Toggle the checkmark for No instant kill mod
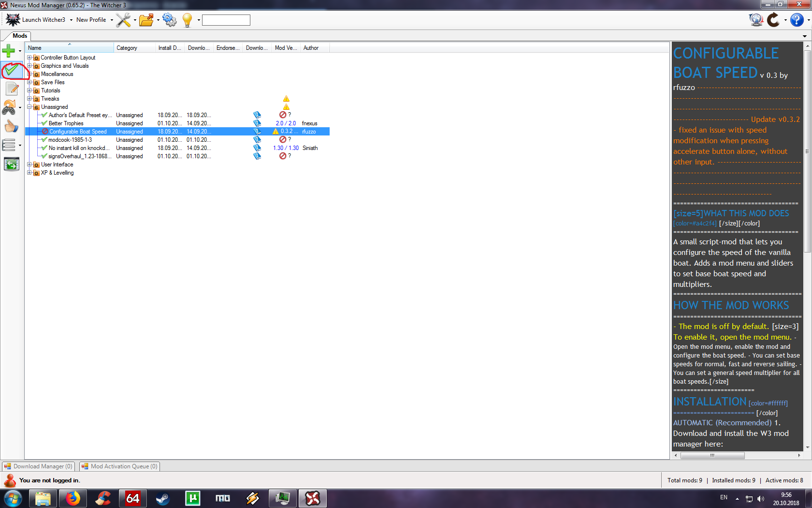The height and width of the screenshot is (508, 812). [44, 148]
